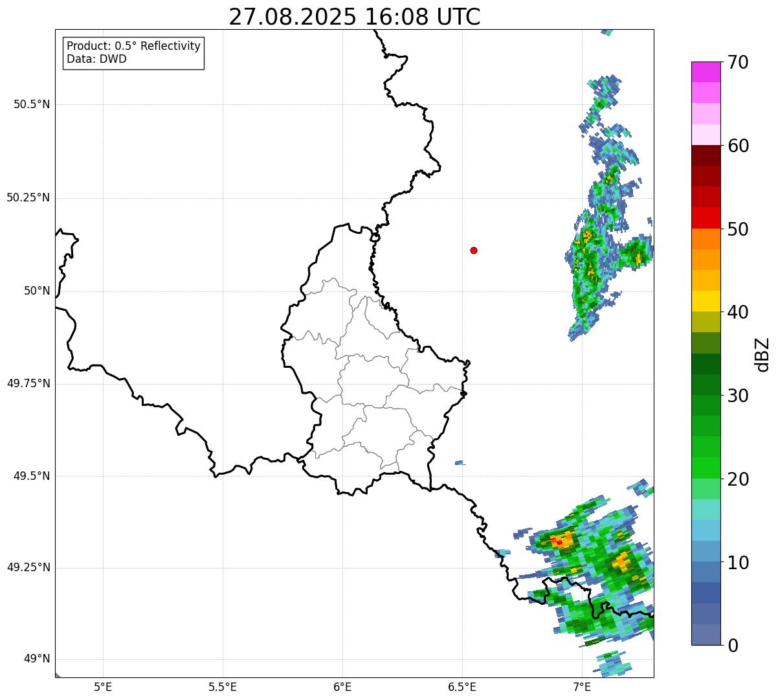Click the latitude label "49.5°N"

click(32, 476)
